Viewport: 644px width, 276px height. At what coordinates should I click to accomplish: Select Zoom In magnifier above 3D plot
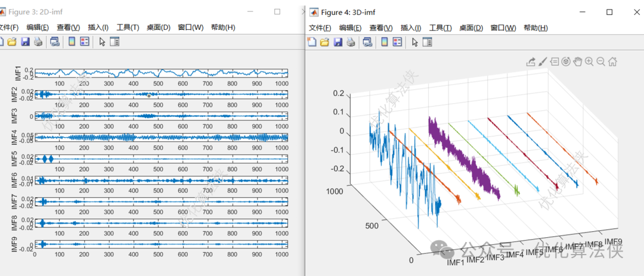tap(589, 61)
